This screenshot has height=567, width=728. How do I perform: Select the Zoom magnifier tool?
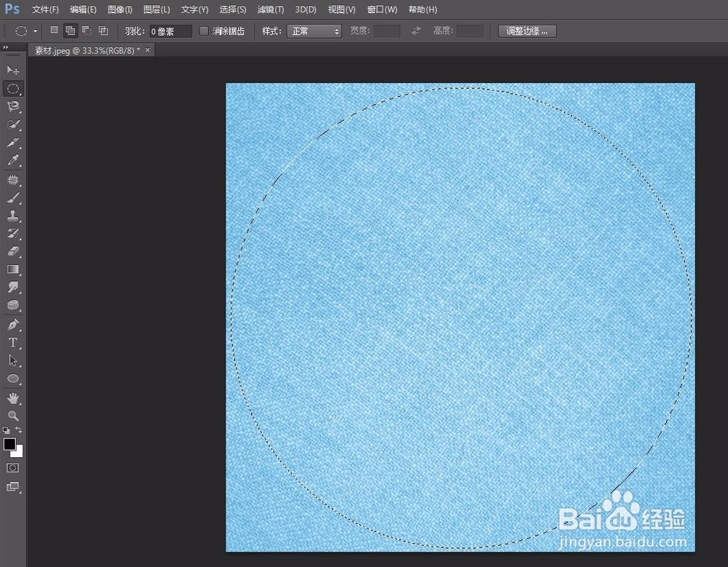click(13, 416)
